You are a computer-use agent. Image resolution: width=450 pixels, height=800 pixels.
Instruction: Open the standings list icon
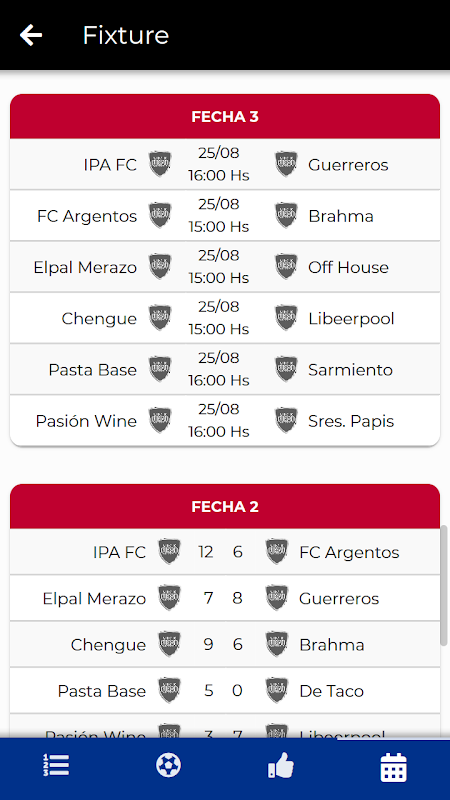point(56,765)
